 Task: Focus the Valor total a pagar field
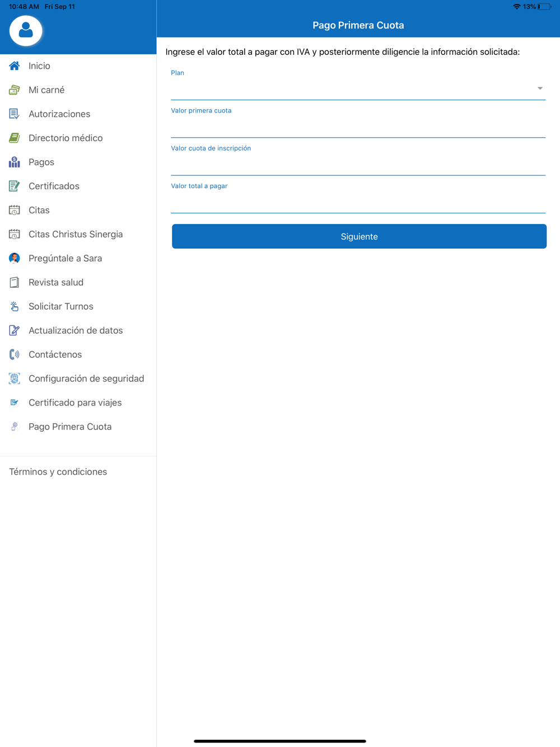click(358, 202)
